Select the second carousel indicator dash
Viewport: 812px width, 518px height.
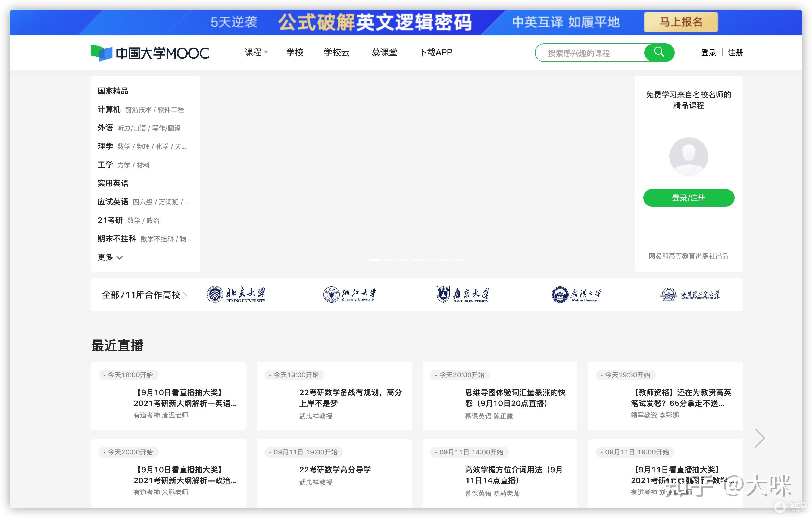coord(389,260)
